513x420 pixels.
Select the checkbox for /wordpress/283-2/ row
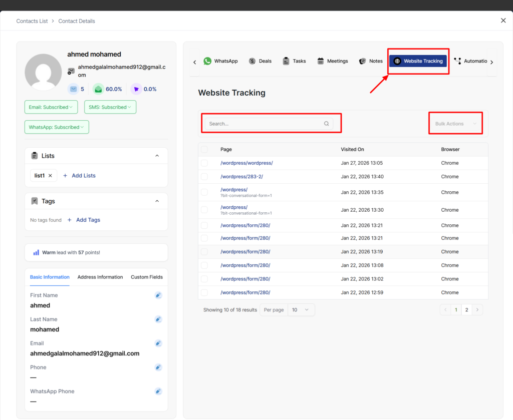point(204,177)
